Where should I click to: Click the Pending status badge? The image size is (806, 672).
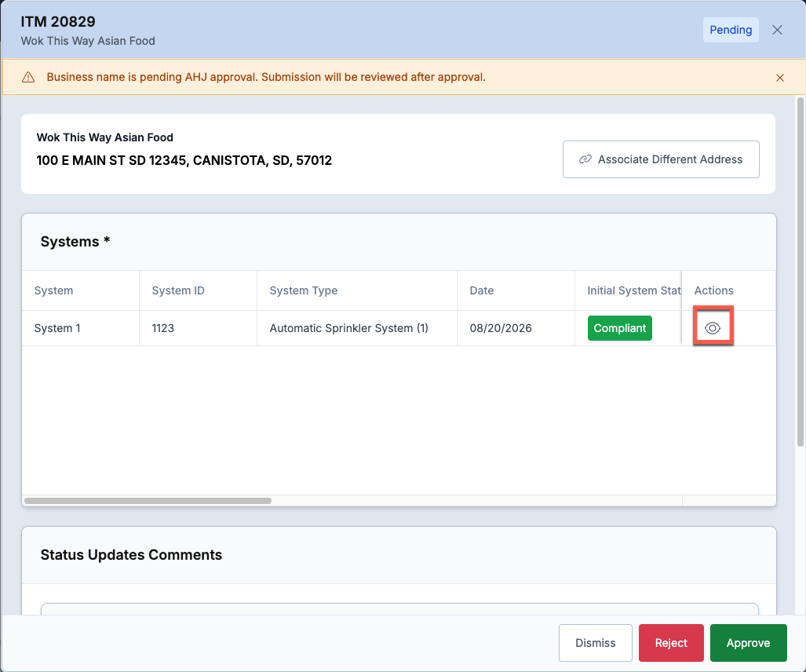731,30
